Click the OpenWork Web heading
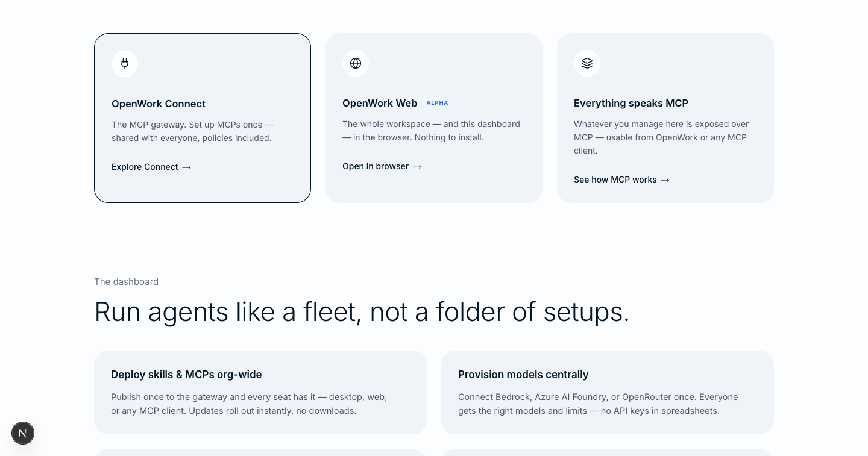Viewport: 868px width, 456px height. pyautogui.click(x=380, y=103)
